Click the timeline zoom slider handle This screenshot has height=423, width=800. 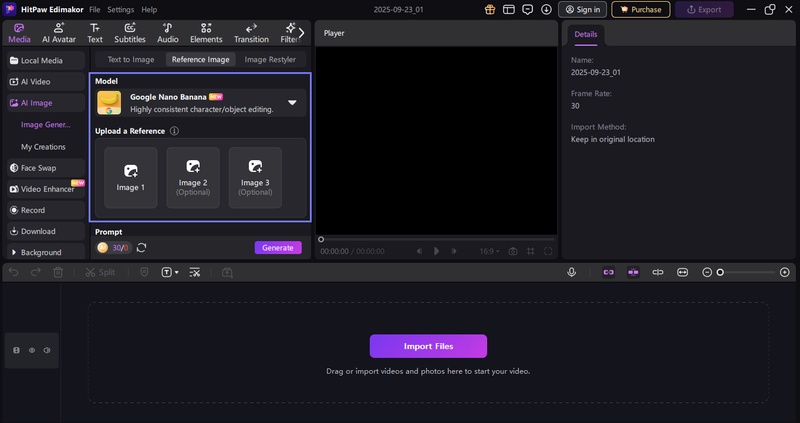pyautogui.click(x=720, y=272)
